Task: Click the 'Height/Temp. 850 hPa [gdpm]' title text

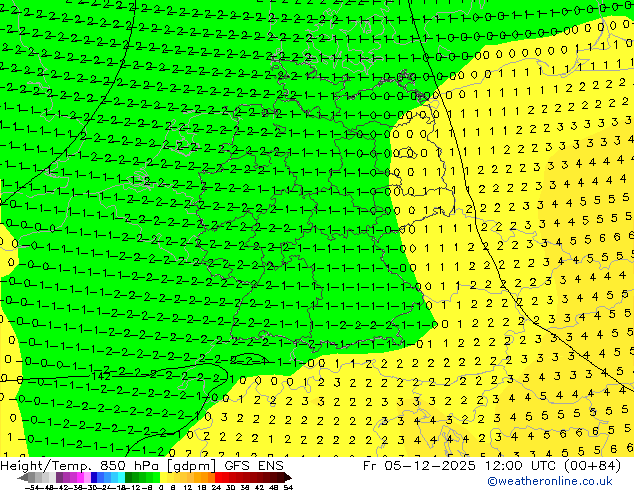Action: click(109, 466)
